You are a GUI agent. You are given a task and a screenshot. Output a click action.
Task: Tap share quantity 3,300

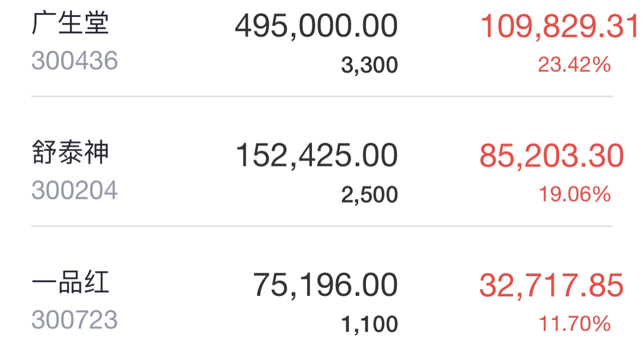click(x=369, y=65)
